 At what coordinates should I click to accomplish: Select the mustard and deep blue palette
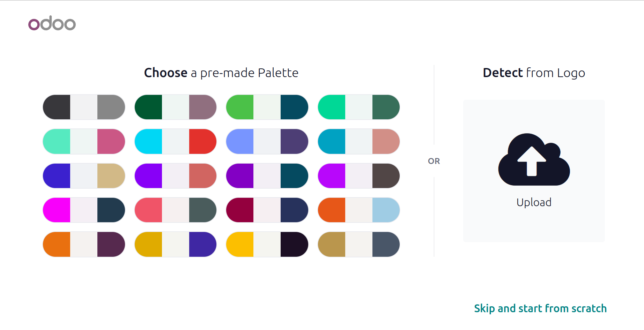[176, 245]
